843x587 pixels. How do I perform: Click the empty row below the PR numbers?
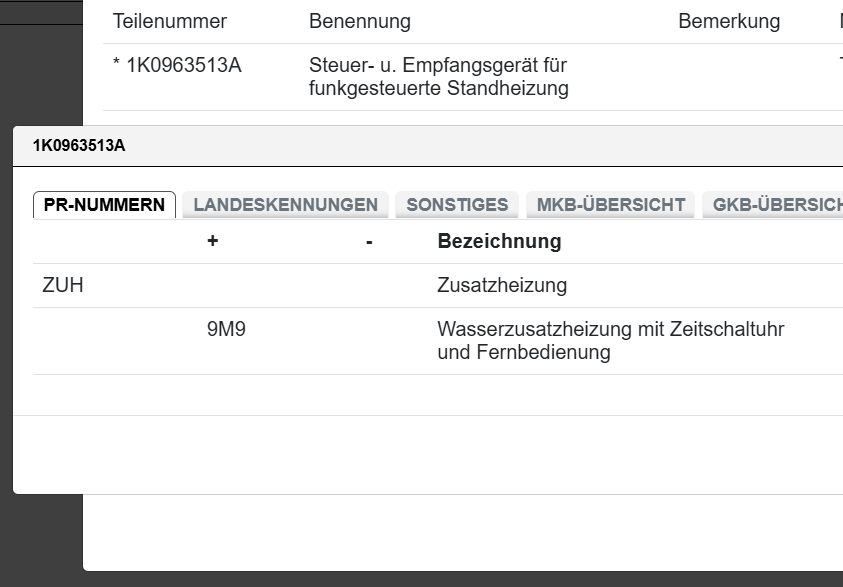(x=420, y=400)
